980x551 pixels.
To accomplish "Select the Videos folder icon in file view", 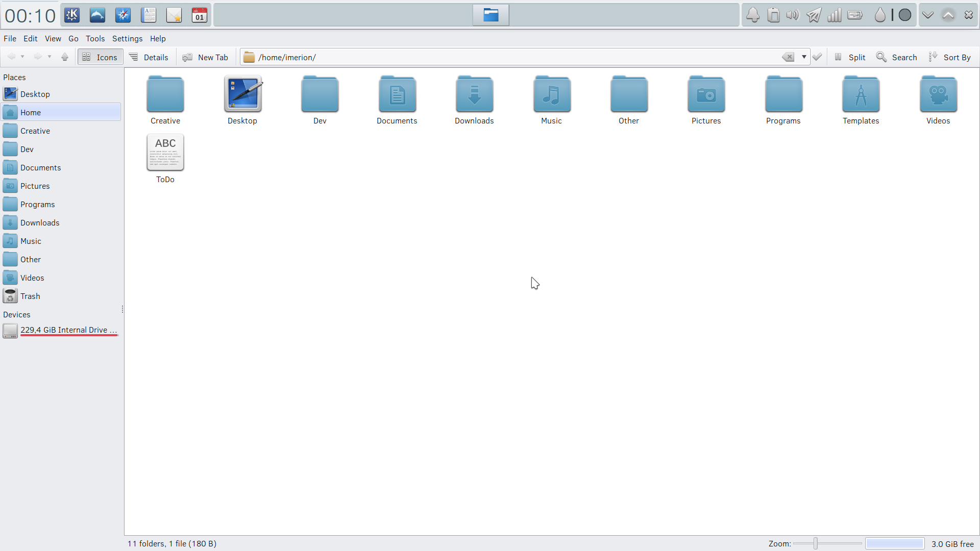I will (x=938, y=100).
